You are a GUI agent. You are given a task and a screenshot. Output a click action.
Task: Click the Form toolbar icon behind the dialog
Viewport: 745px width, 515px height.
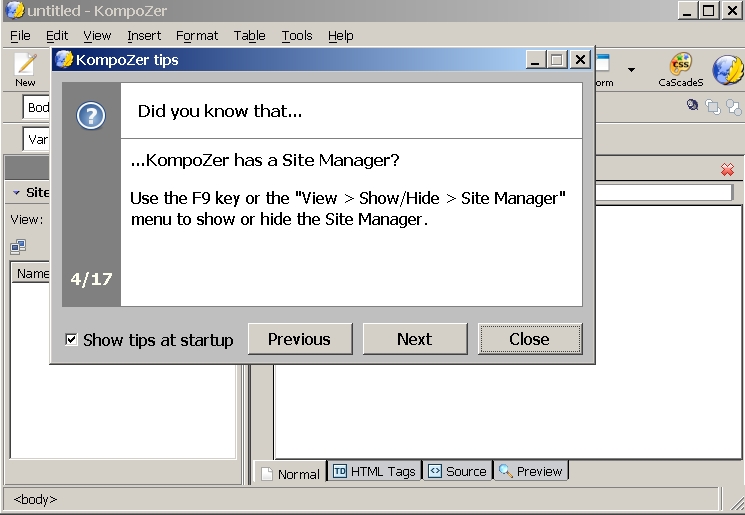(x=603, y=70)
